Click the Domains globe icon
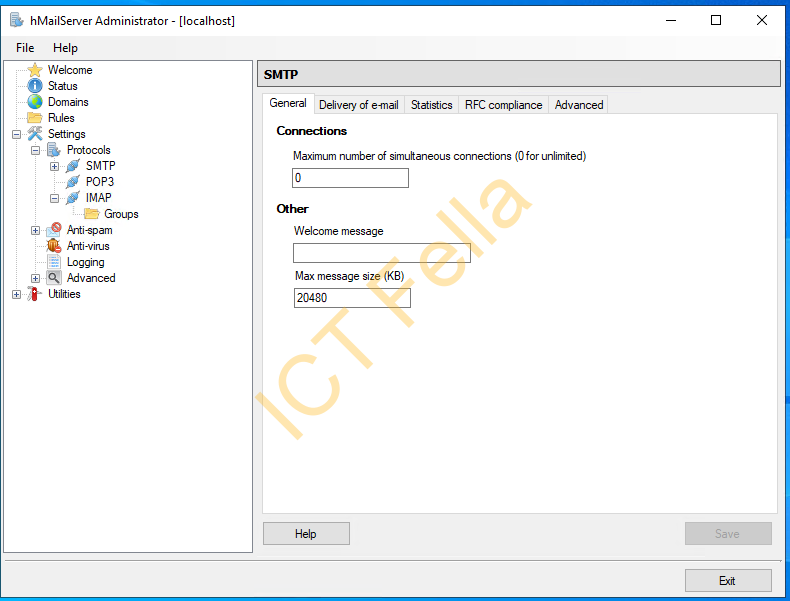790x601 pixels. (35, 102)
